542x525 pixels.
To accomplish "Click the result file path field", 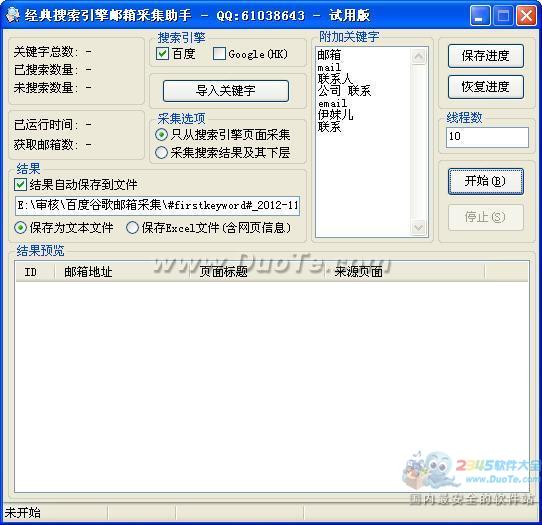I will [x=157, y=206].
